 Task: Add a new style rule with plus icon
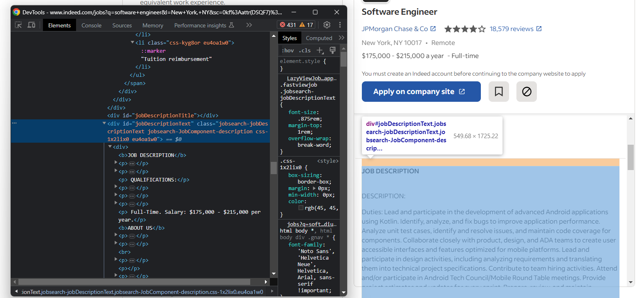pos(320,50)
